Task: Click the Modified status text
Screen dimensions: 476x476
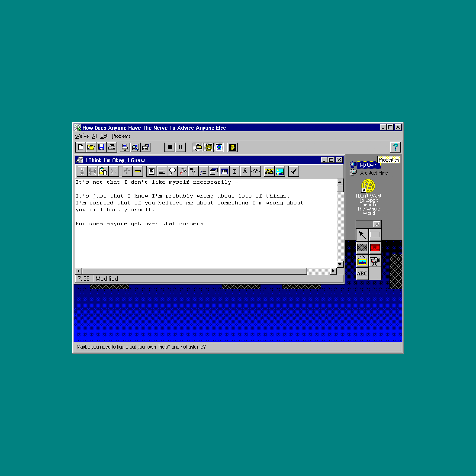Action: pyautogui.click(x=107, y=279)
